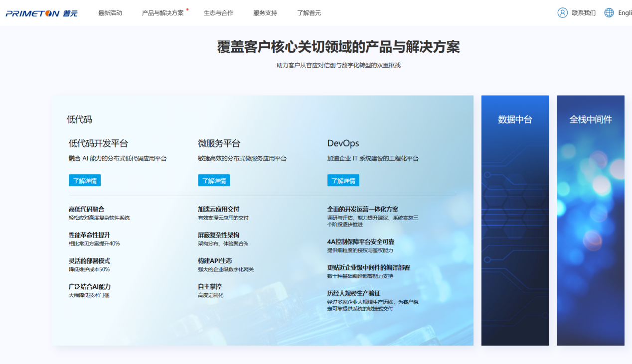Click 了解详情 under 低代码开发平台
This screenshot has height=364, width=632.
[x=85, y=180]
